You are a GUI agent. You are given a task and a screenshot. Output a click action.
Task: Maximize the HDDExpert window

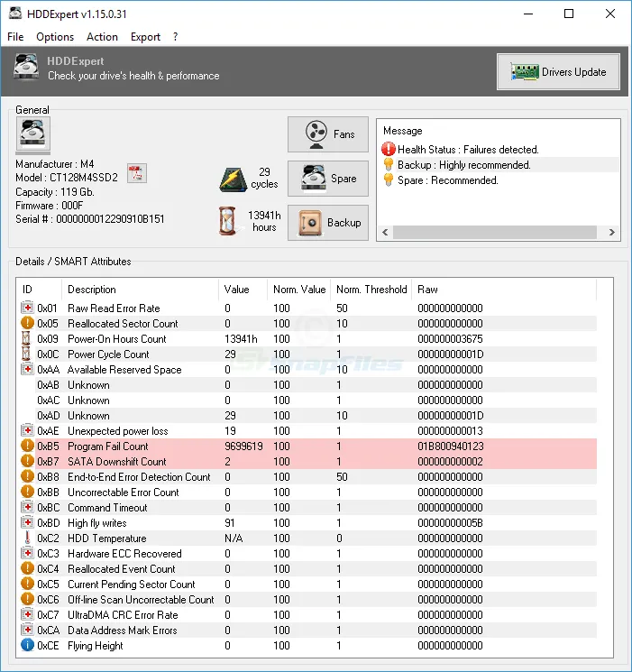569,14
